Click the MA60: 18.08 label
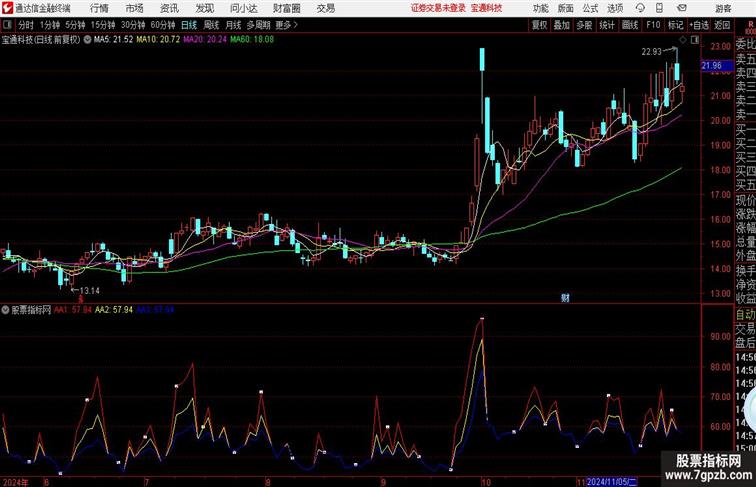Image resolution: width=756 pixels, height=487 pixels. (x=252, y=40)
